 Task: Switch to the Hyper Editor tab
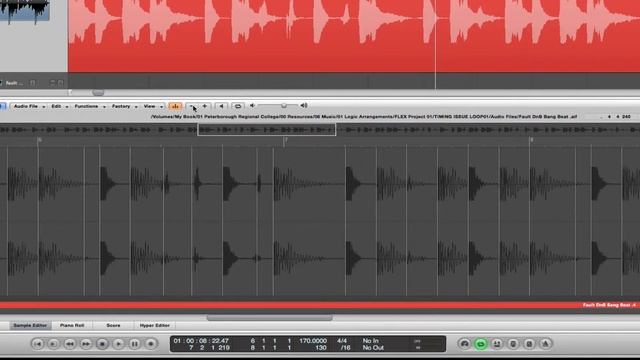[x=154, y=325]
